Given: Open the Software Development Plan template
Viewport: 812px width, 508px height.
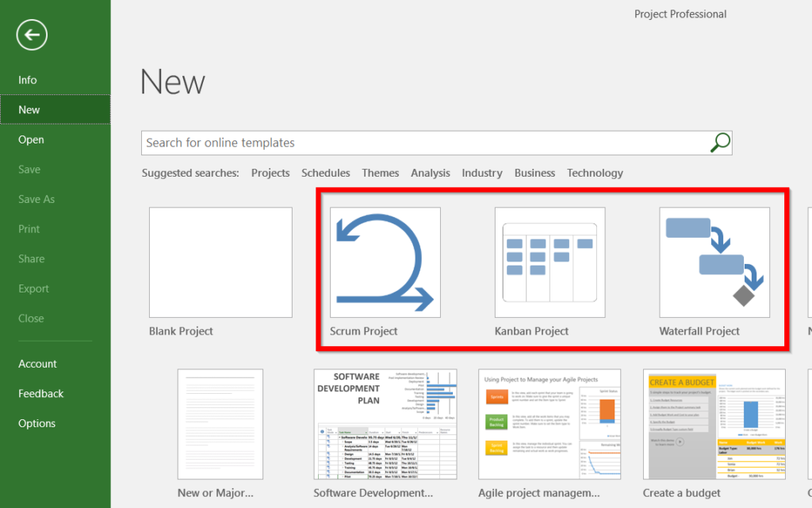Looking at the screenshot, I should pyautogui.click(x=385, y=424).
